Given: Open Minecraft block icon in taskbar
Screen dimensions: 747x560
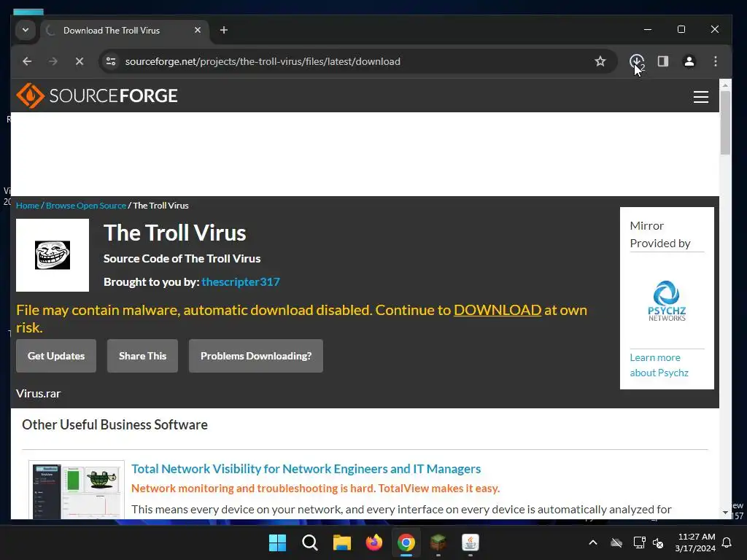Looking at the screenshot, I should 438,542.
